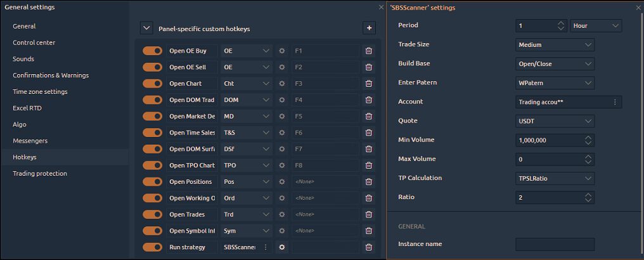Viewport: 644px width, 260px height.
Task: Open gear settings for Run strategy
Action: click(x=282, y=247)
